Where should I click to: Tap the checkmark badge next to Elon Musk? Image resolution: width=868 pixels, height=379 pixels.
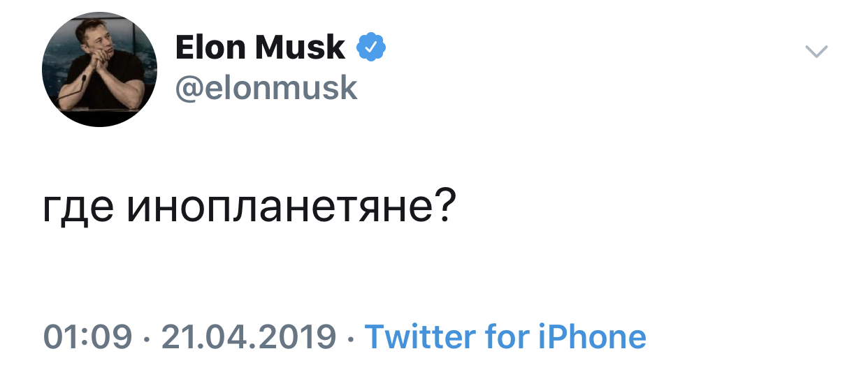tap(371, 47)
